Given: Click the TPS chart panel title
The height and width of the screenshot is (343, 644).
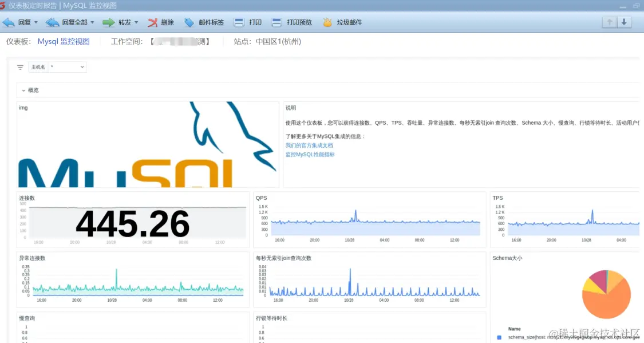Looking at the screenshot, I should [498, 198].
